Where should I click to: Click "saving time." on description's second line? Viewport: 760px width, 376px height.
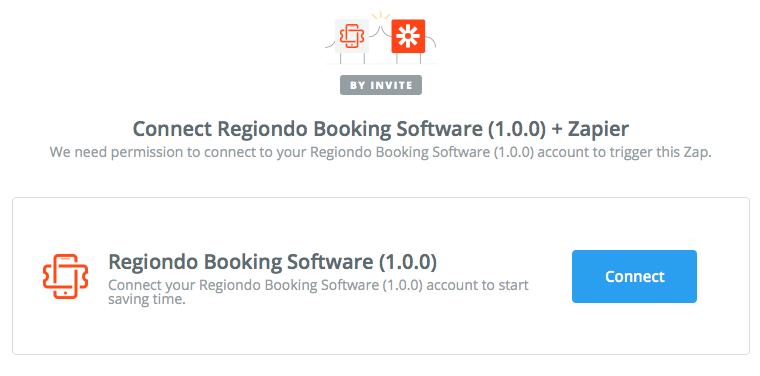point(147,299)
